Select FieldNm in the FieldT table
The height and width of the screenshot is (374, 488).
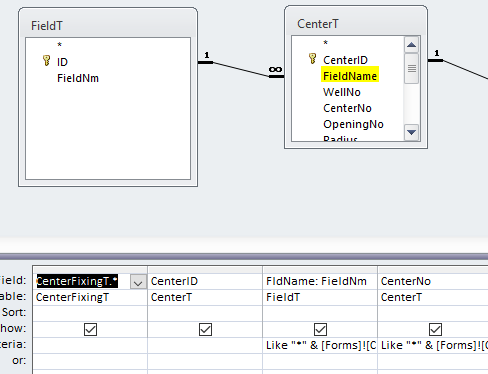point(78,78)
